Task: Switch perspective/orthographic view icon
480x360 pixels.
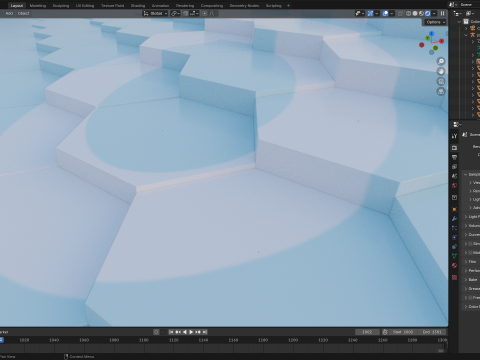Action: [x=441, y=91]
